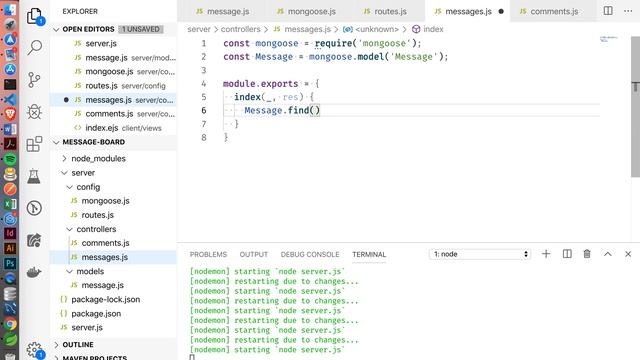
Task: Split the terminal panel
Action: (x=567, y=254)
